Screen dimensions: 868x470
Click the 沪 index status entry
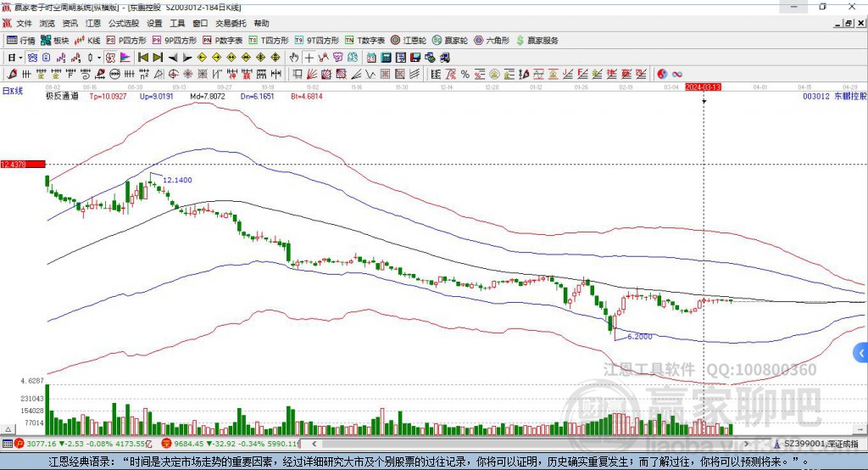pos(83,444)
